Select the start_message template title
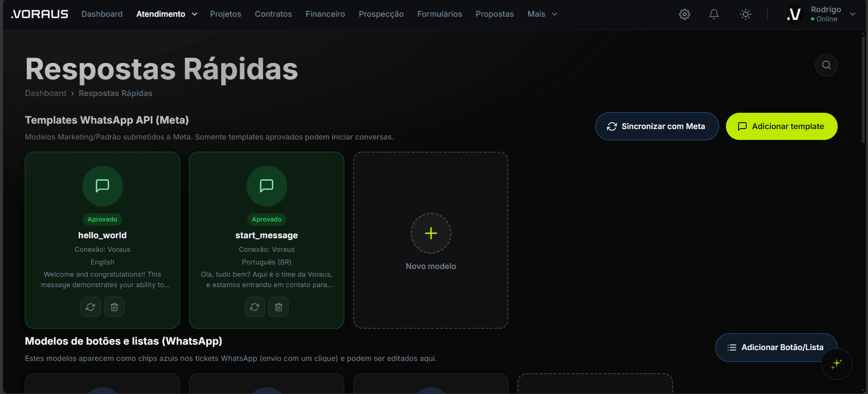 pos(267,235)
